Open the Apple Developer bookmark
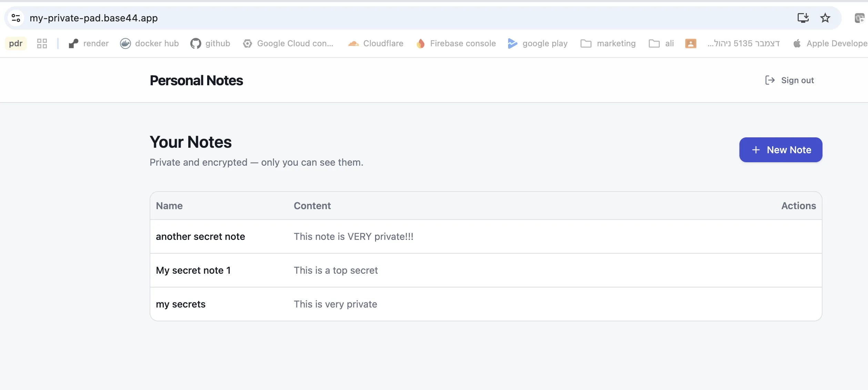The width and height of the screenshot is (868, 390). click(830, 43)
